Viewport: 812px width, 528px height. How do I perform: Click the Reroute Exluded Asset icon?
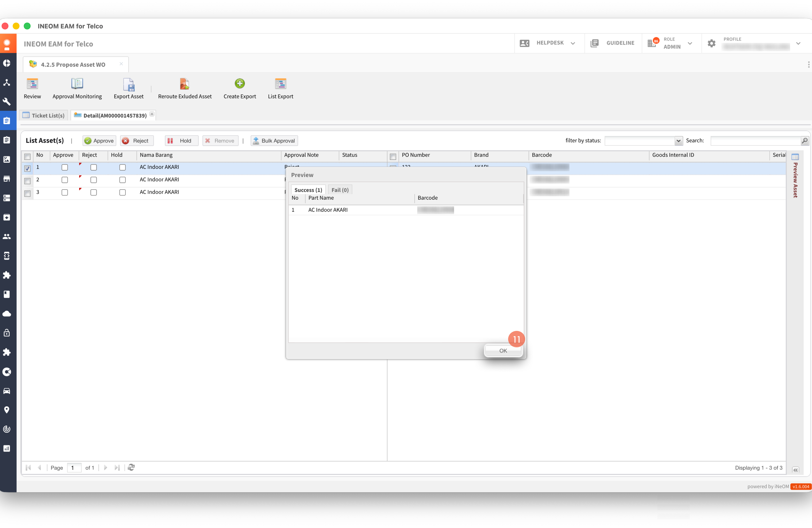(184, 84)
